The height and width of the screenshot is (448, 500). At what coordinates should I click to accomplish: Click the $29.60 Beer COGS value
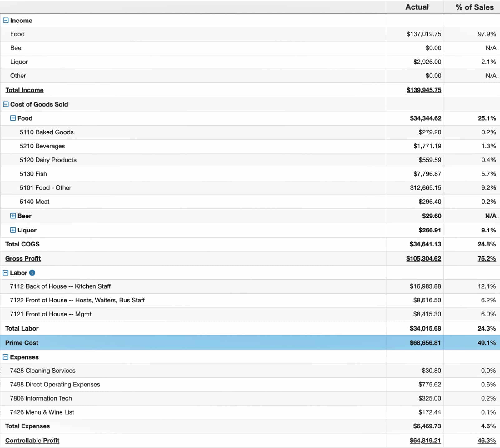432,216
